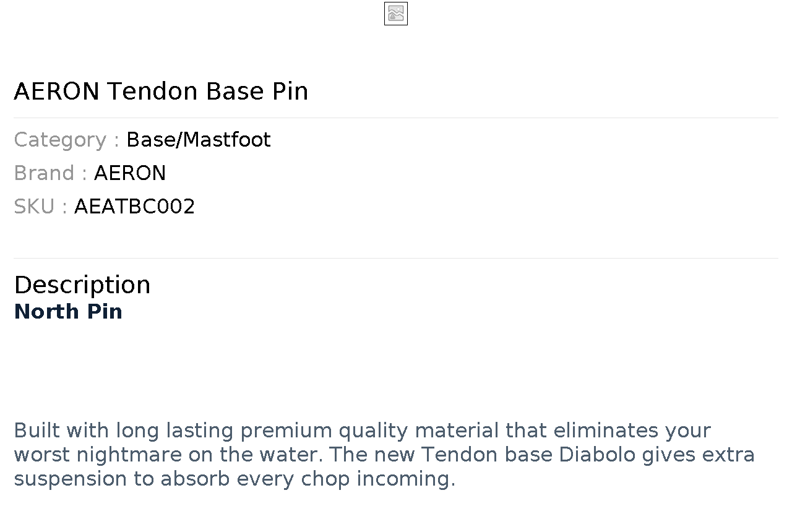
Task: Click the divider line under the title
Action: coord(396,118)
